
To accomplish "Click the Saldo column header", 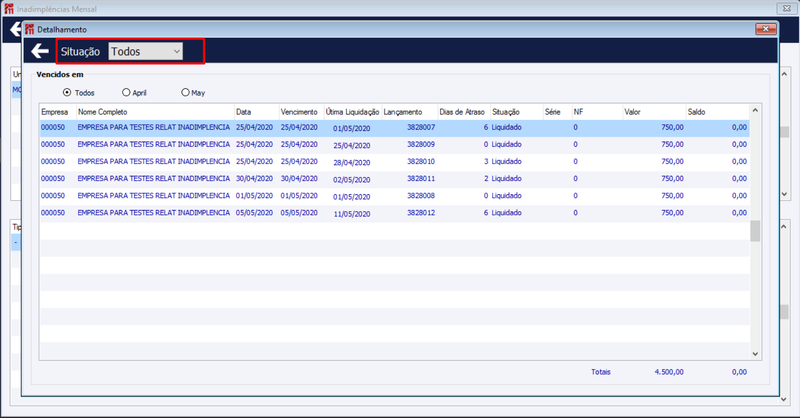I will click(717, 112).
